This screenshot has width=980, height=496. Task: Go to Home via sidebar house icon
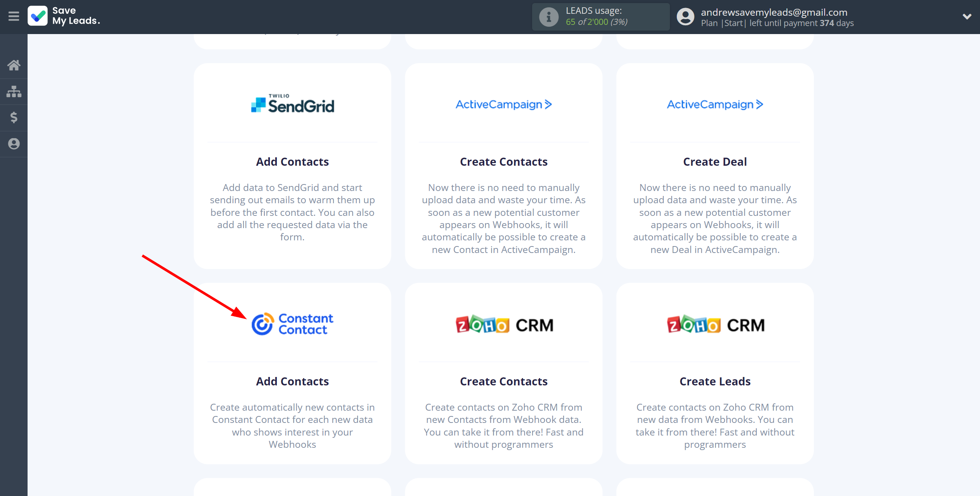click(14, 65)
